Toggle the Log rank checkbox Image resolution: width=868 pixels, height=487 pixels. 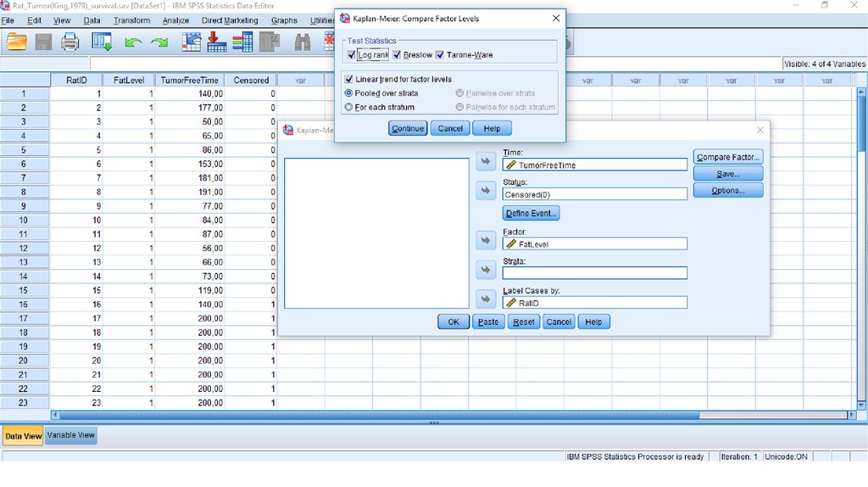(352, 55)
